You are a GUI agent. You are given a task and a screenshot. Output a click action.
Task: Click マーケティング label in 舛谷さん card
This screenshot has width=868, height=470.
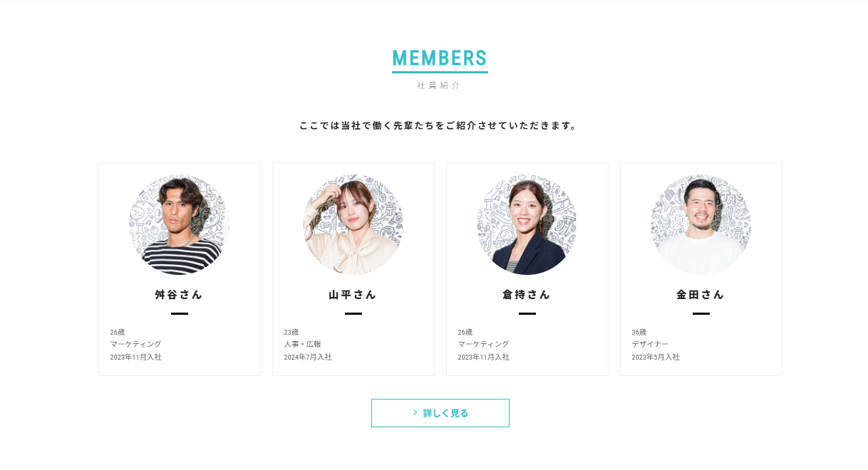(x=135, y=344)
